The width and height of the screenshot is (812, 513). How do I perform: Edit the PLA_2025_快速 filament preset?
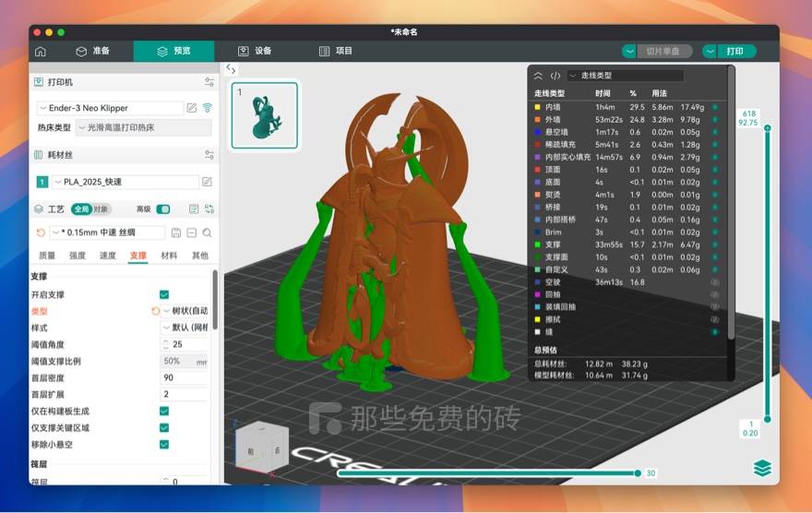click(x=207, y=182)
